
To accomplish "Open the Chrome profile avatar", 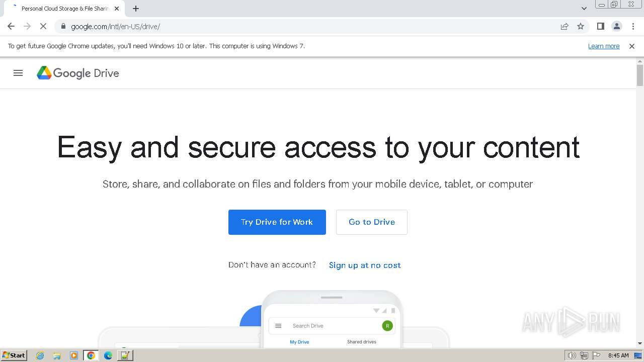I will (617, 26).
